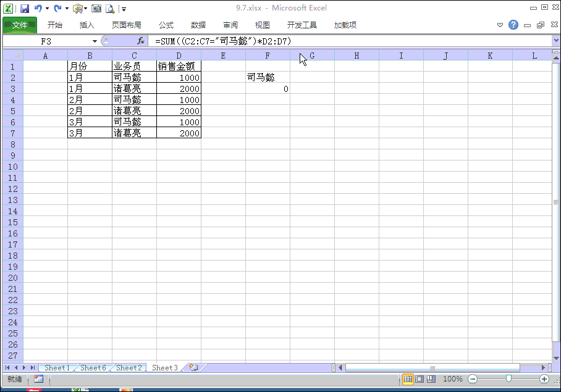Open the Undo history dropdown arrow

pyautogui.click(x=47, y=8)
